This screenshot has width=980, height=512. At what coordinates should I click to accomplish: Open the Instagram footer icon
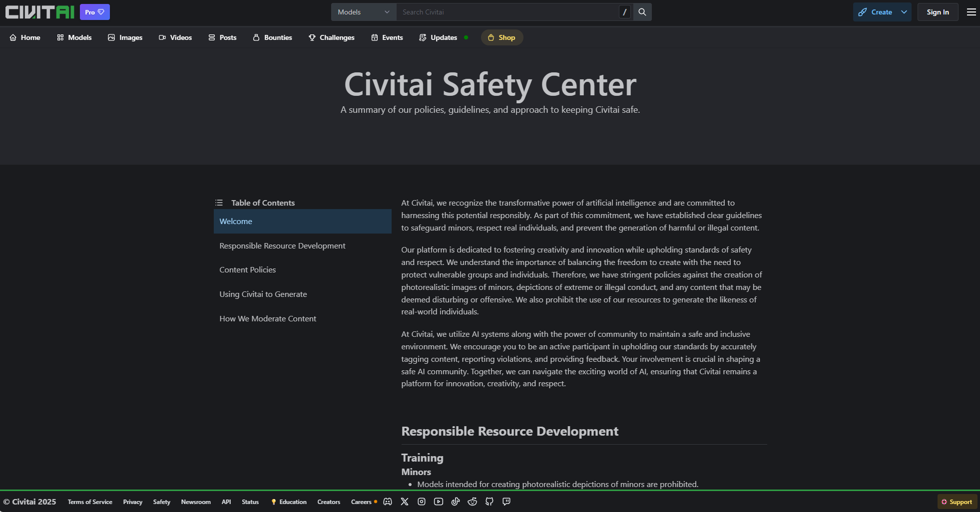click(x=422, y=502)
